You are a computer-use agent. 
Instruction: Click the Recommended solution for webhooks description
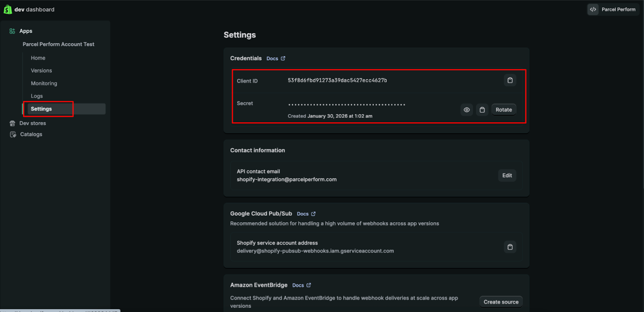pyautogui.click(x=334, y=223)
